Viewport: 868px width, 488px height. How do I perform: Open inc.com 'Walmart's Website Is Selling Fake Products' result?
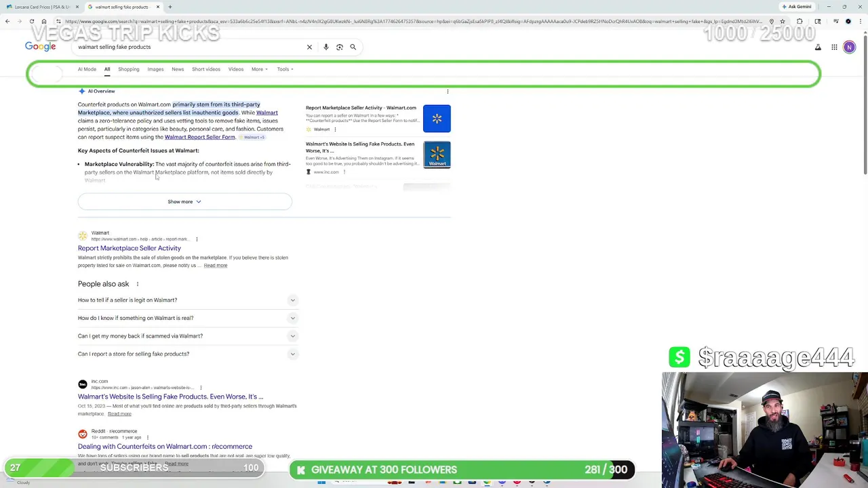[x=170, y=396]
